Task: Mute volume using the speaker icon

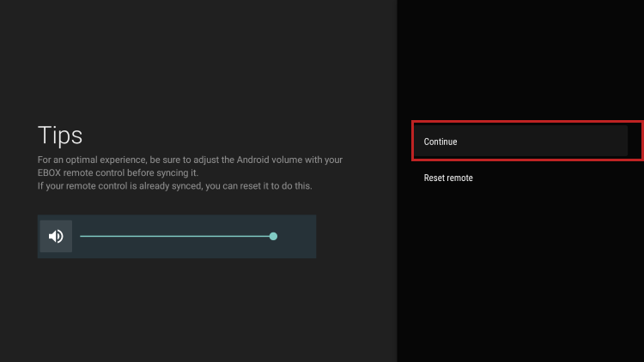Action: 56,237
